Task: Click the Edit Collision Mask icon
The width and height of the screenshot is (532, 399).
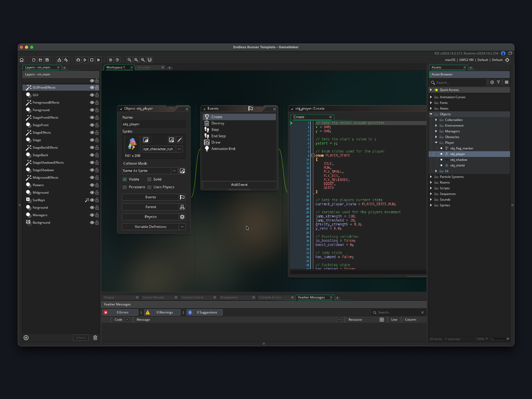Action: tap(182, 171)
